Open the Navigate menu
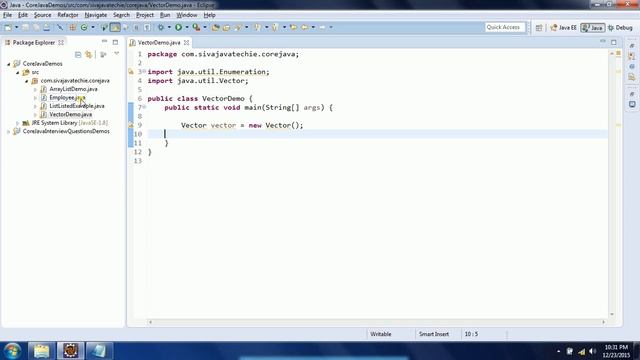640x360 pixels. (96, 15)
